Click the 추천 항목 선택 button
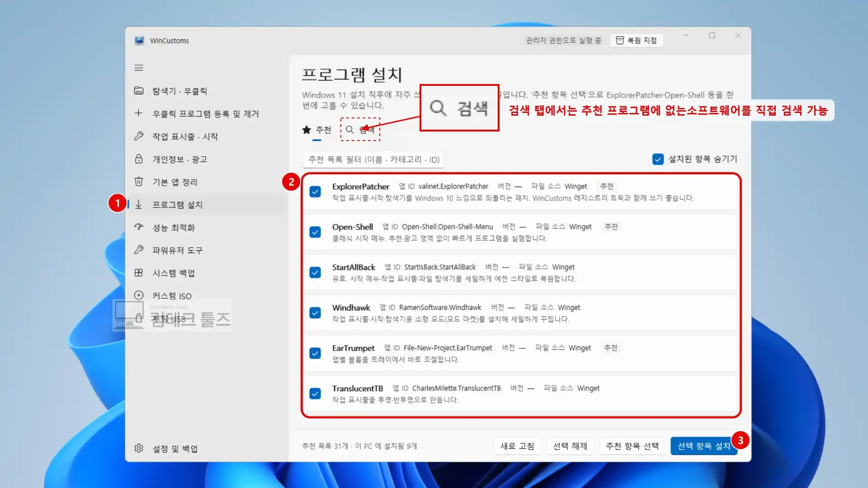The image size is (868, 488). click(632, 446)
